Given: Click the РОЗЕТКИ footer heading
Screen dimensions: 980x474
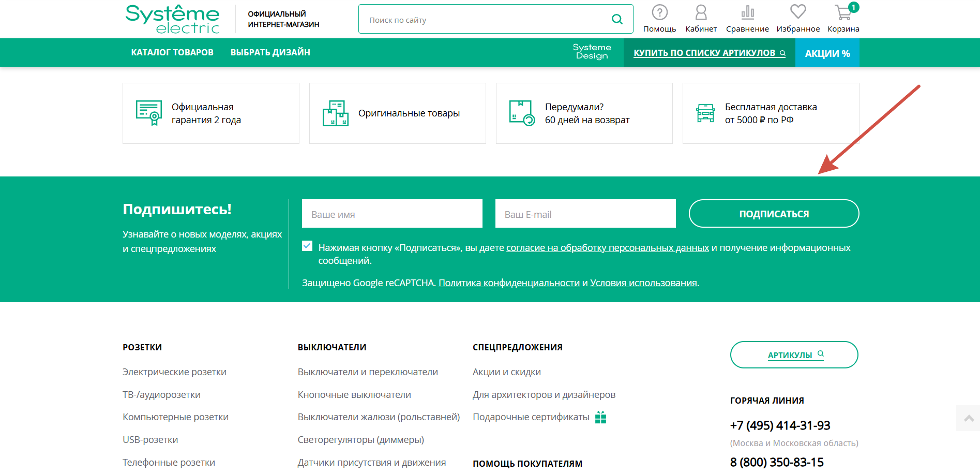Looking at the screenshot, I should [142, 347].
